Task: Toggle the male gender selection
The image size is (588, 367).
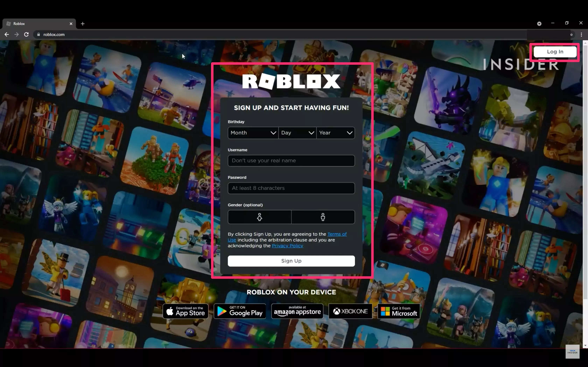Action: [323, 217]
